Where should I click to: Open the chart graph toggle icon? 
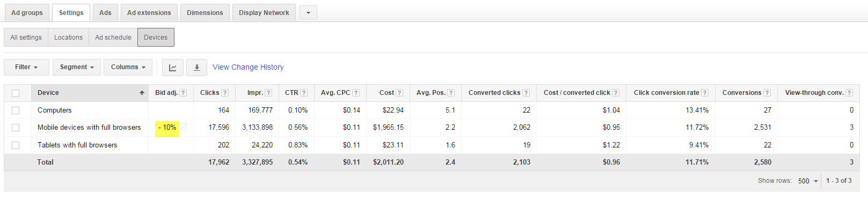coord(173,68)
